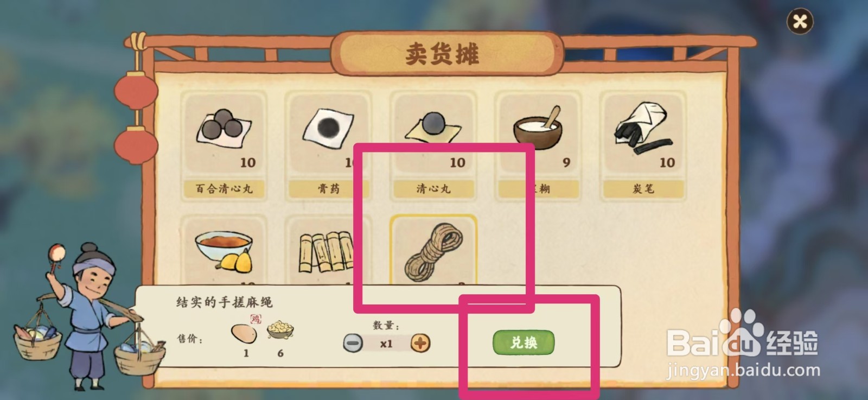Tap the bean bowl price icon

pos(280,330)
